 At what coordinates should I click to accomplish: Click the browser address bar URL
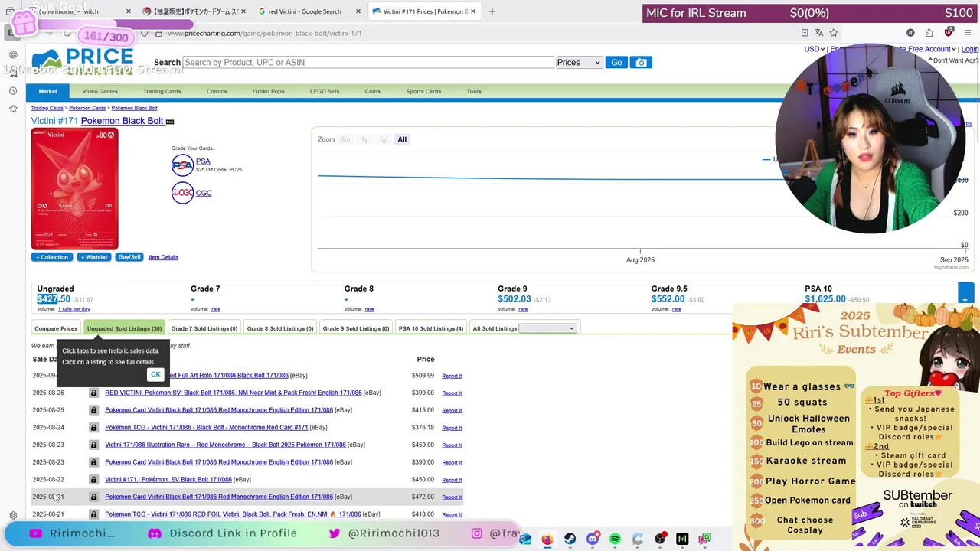coord(264,33)
